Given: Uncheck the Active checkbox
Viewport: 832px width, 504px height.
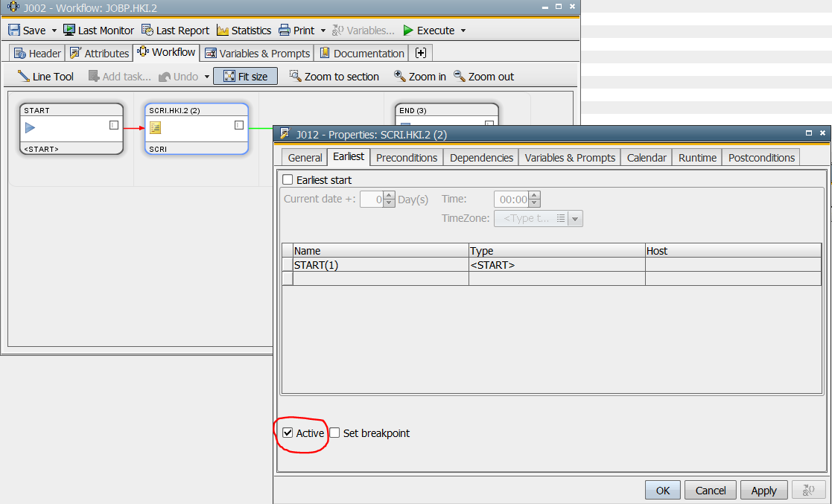Looking at the screenshot, I should (288, 433).
